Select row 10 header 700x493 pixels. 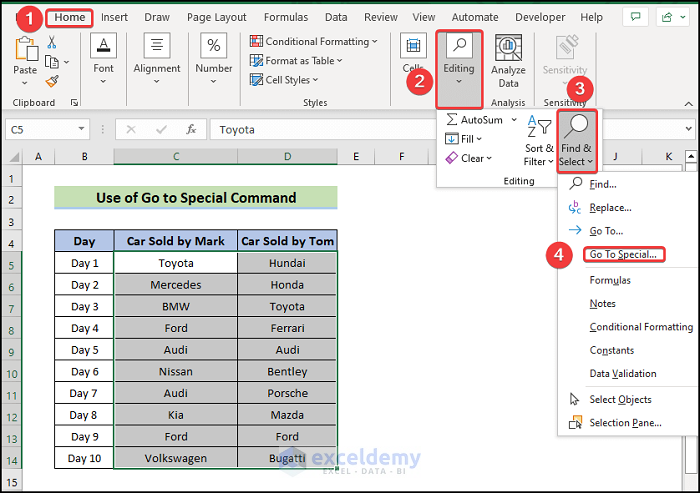point(12,374)
